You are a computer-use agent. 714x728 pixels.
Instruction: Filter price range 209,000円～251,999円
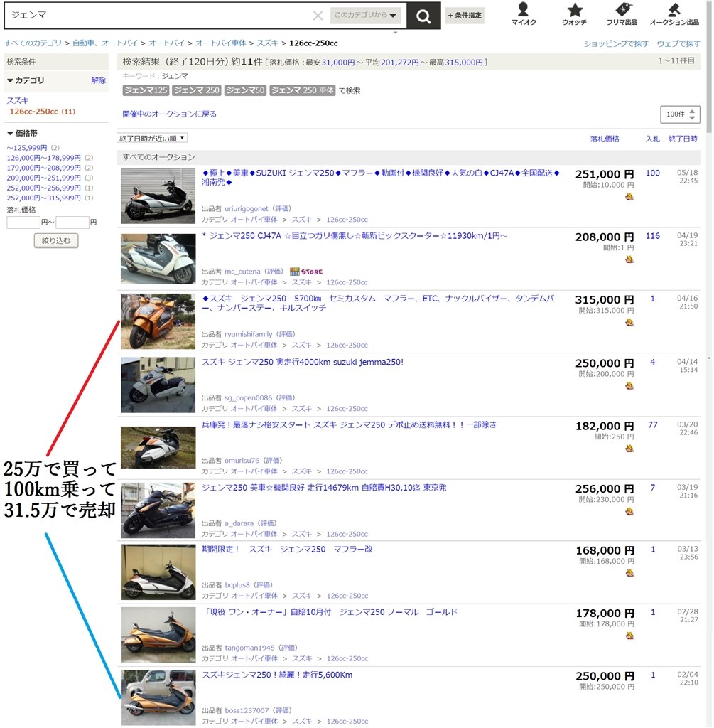pyautogui.click(x=43, y=178)
